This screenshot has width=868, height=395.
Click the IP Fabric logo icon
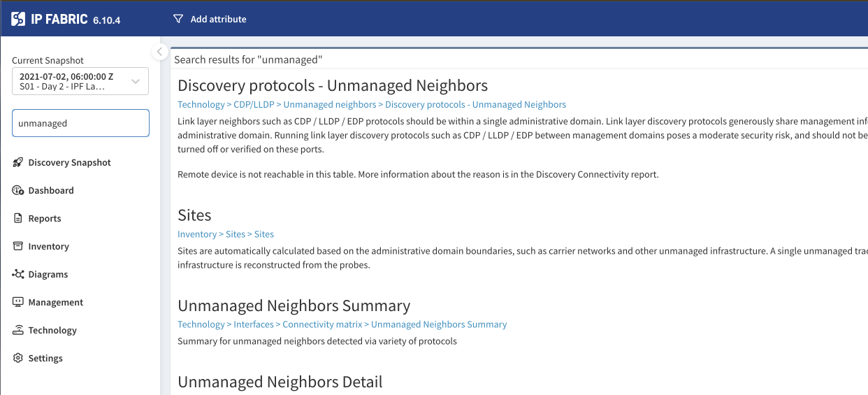coord(18,19)
